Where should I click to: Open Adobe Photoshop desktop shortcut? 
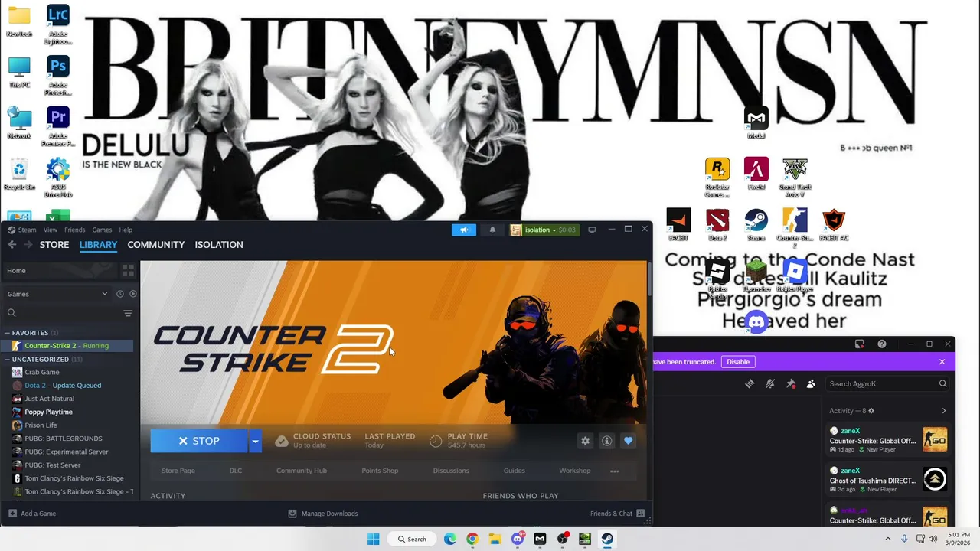[58, 76]
